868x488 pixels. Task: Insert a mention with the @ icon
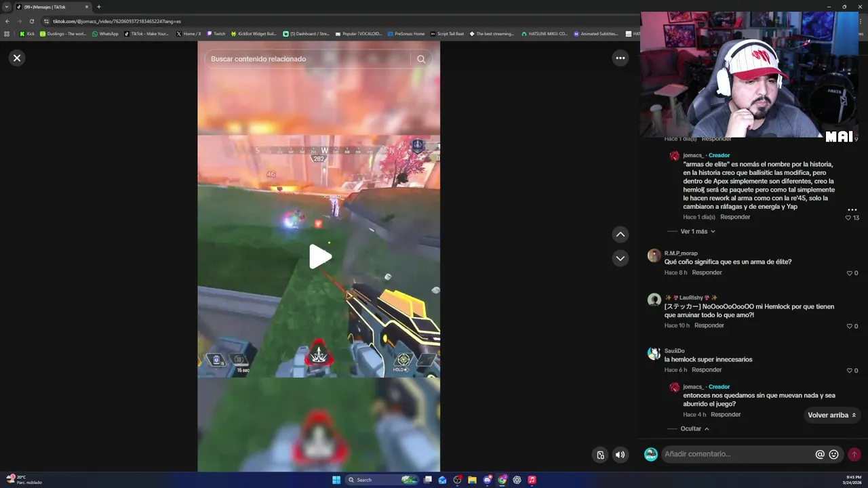click(820, 455)
